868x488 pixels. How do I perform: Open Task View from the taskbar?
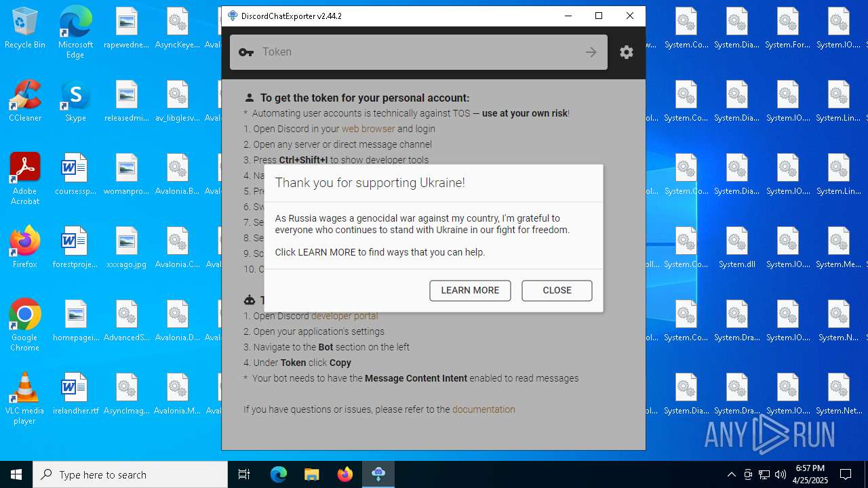[x=244, y=474]
